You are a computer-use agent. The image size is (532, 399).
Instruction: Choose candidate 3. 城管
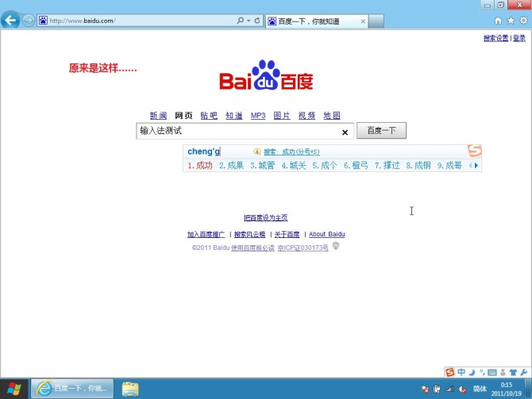pos(263,166)
